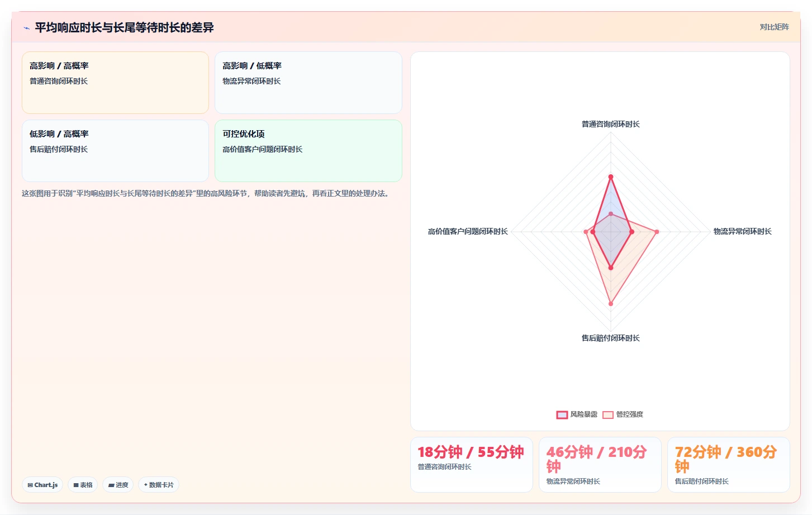Select the 数据卡片 tag chip
Image resolution: width=812 pixels, height=515 pixels.
pos(159,485)
